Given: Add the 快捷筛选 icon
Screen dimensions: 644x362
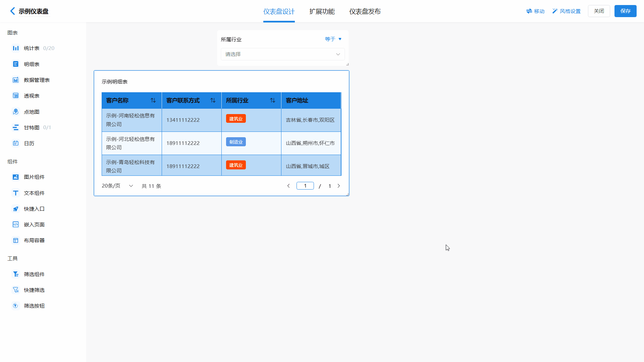Looking at the screenshot, I should click(x=16, y=290).
